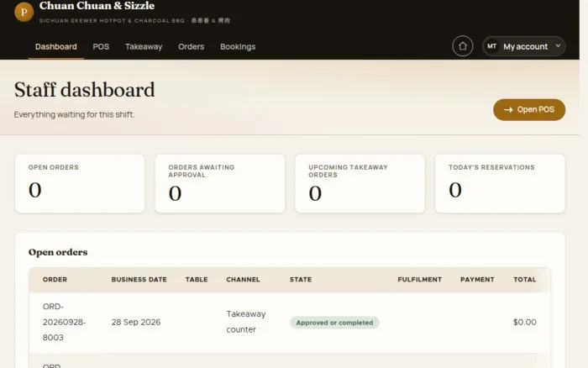
Task: Open the POS tab
Action: 101,47
